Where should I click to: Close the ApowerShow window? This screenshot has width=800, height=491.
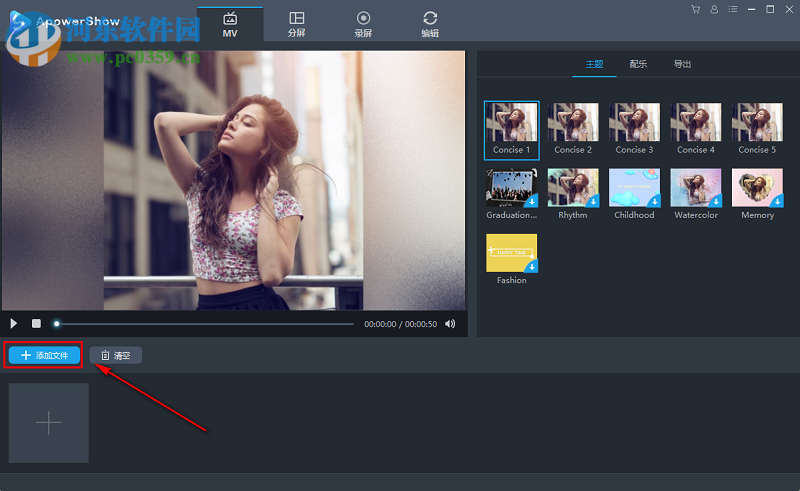click(789, 9)
